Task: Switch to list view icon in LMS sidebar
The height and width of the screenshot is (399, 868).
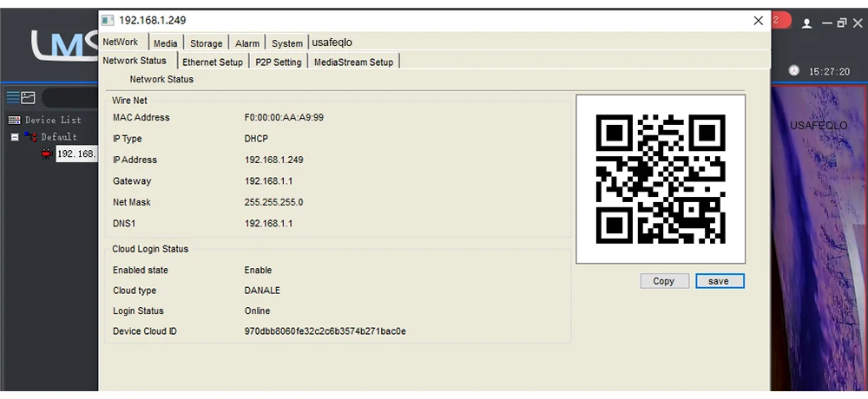Action: coord(13,98)
